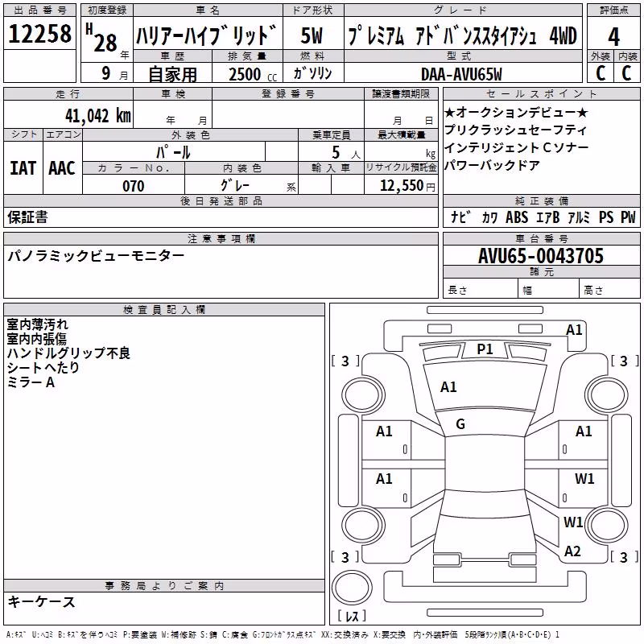Click air conditioner value AAC
The image size is (644, 644).
[62, 168]
